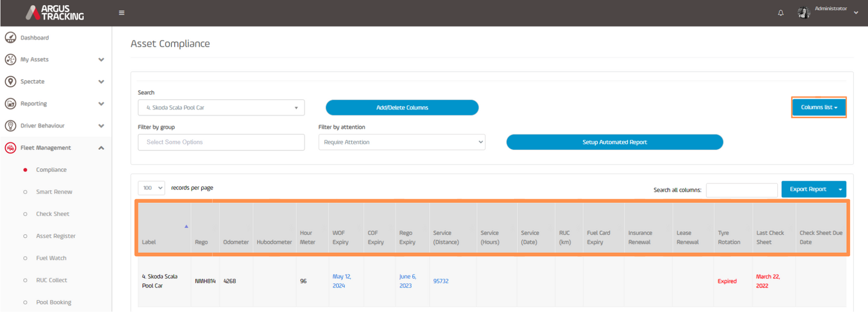Screen dimensions: 868x312
Task: Click the Setup Automated Report button
Action: tap(615, 142)
